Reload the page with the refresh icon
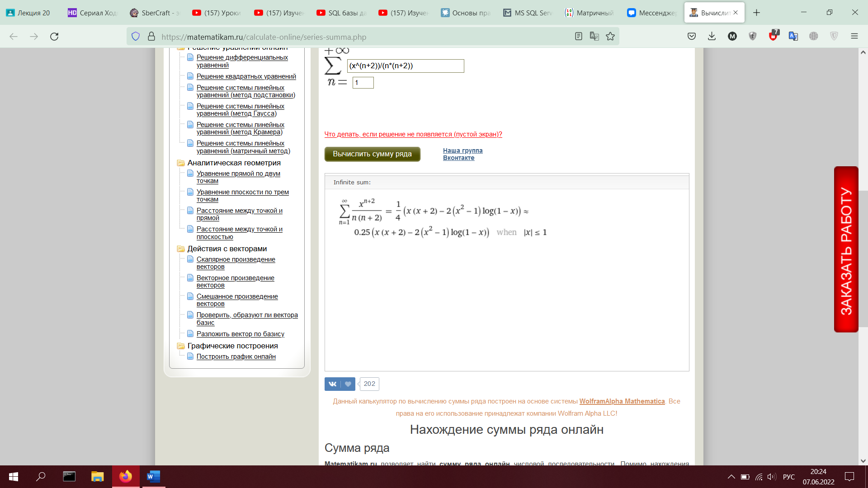The height and width of the screenshot is (488, 868). pos(54,37)
